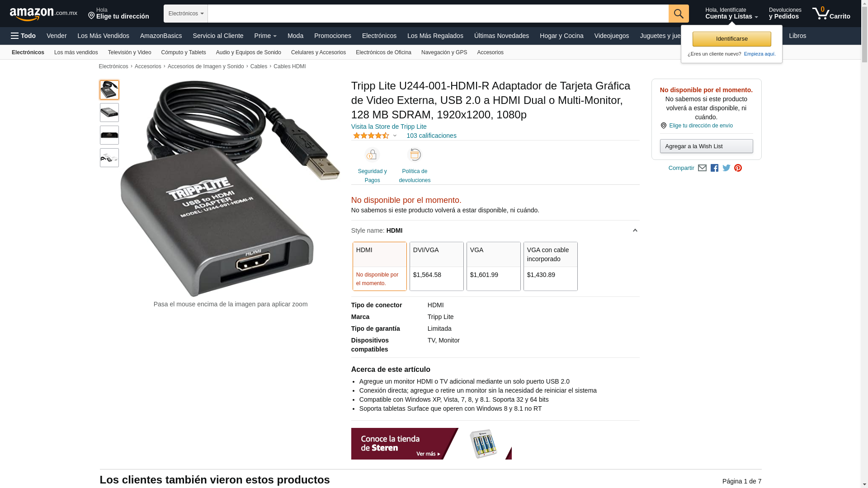This screenshot has height=488, width=868.
Task: Share the product on Pinterest
Action: pyautogui.click(x=738, y=168)
